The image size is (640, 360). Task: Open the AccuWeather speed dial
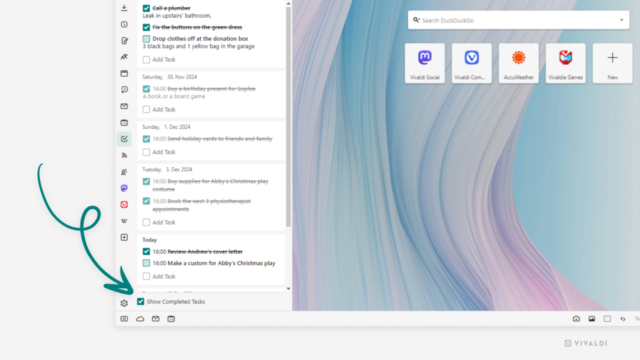click(518, 63)
